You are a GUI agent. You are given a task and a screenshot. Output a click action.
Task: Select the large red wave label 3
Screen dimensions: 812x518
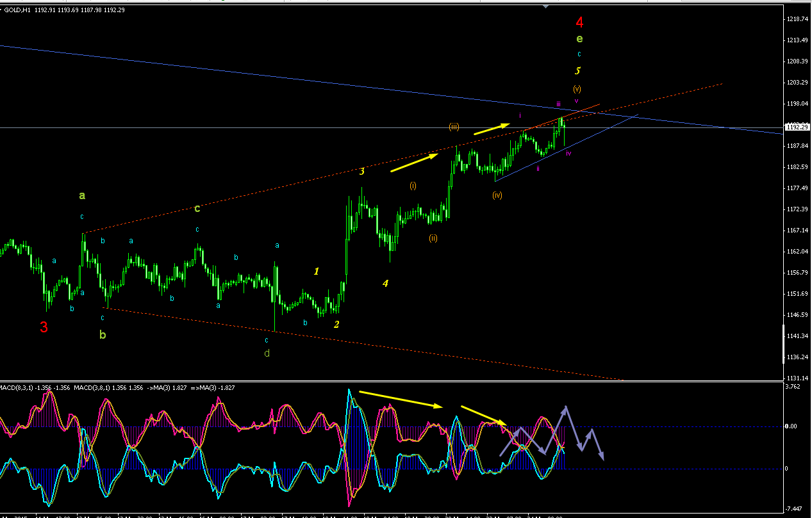44,327
